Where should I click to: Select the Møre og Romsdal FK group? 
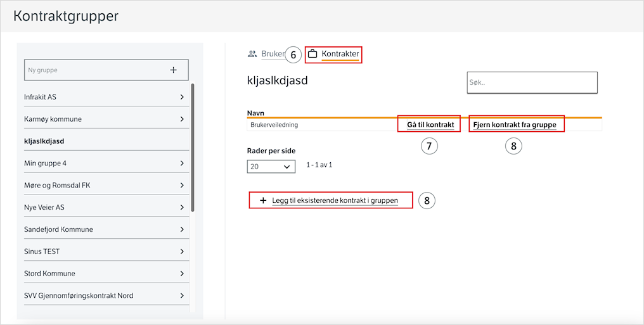point(106,186)
